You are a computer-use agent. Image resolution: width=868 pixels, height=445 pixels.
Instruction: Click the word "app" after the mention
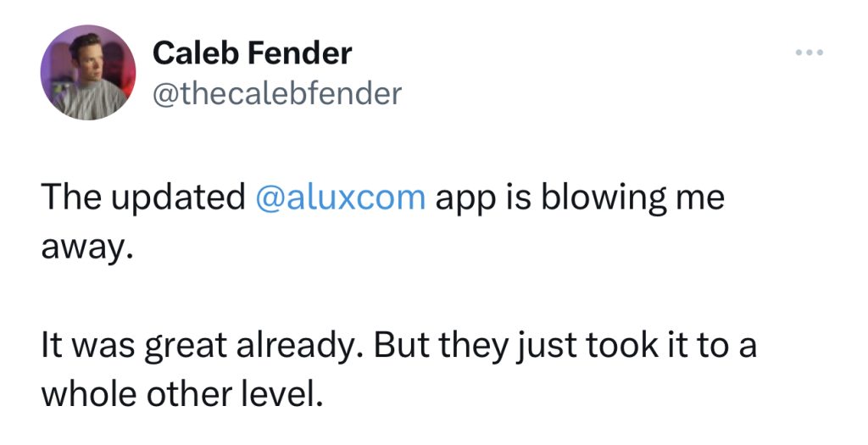[461, 197]
